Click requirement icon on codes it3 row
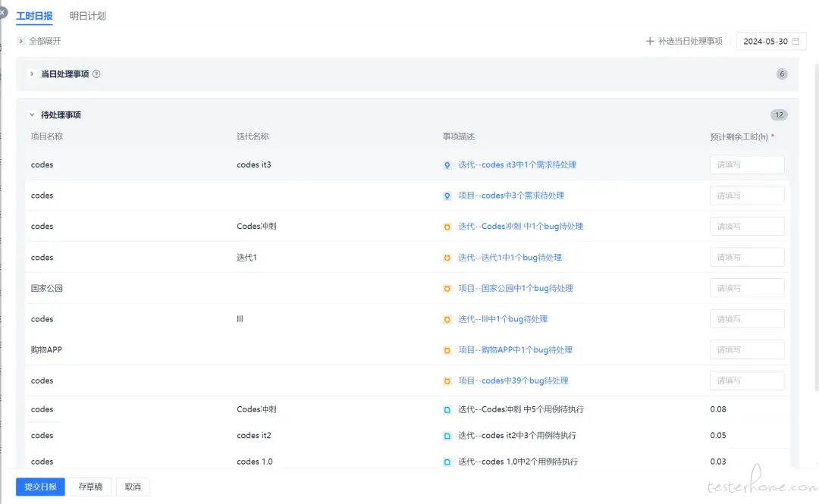The width and height of the screenshot is (819, 504). (x=447, y=165)
